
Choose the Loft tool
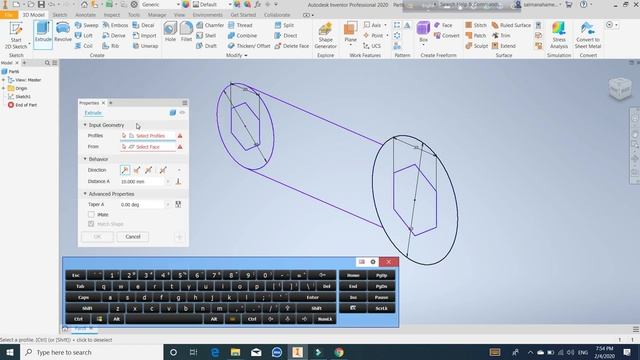84,36
